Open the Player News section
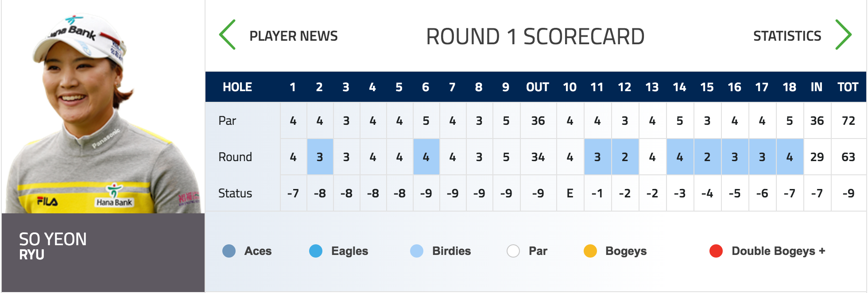This screenshot has height=293, width=868. [293, 36]
